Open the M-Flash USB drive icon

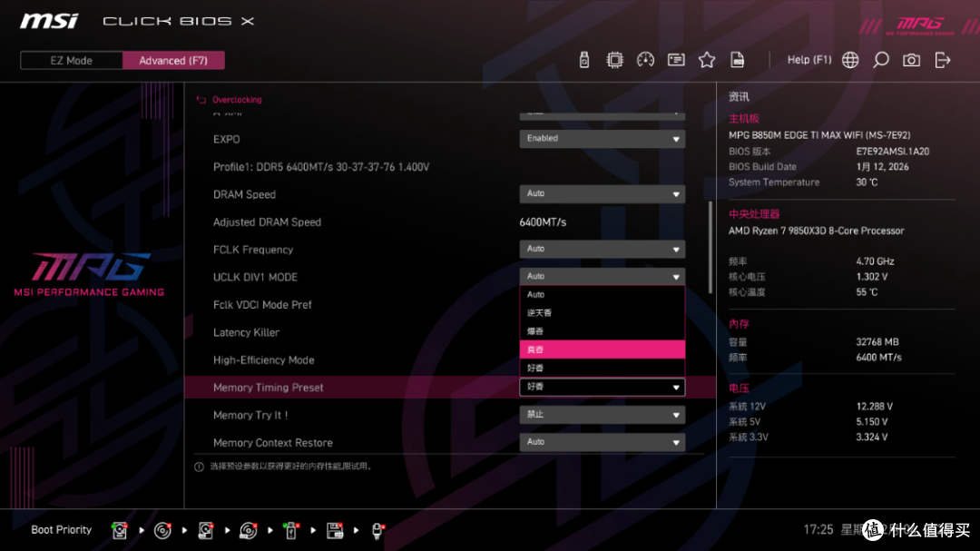583,60
